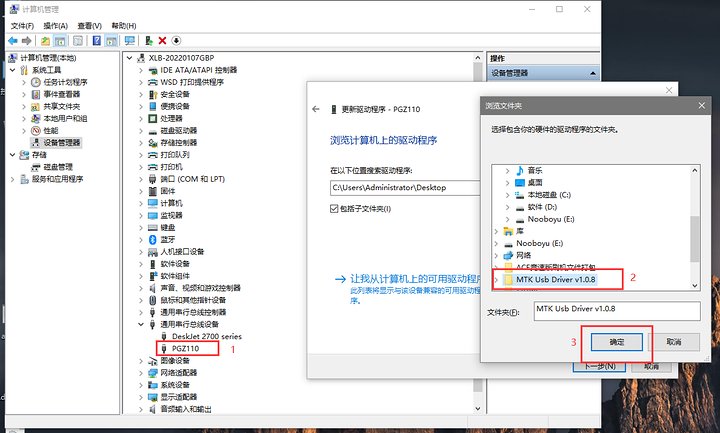Screen dimensions: 720x433
Task: Click the 文件夹(F) name input field
Action: coord(617,311)
